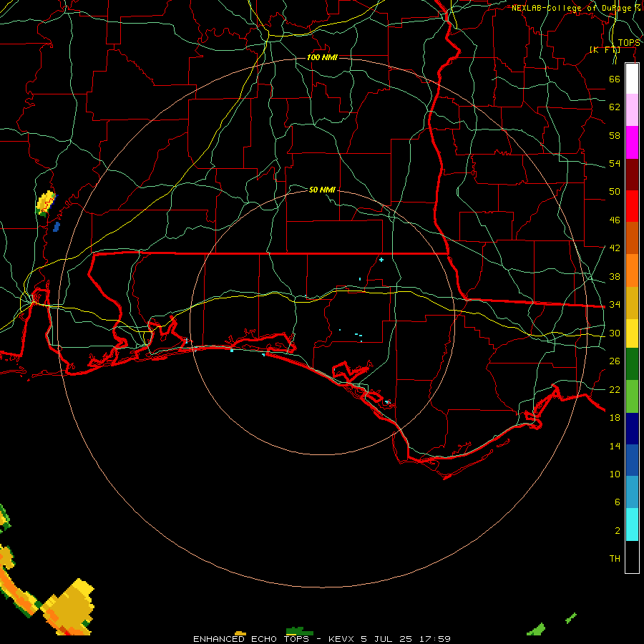
Task: Click the legend value "42"
Action: 615,248
